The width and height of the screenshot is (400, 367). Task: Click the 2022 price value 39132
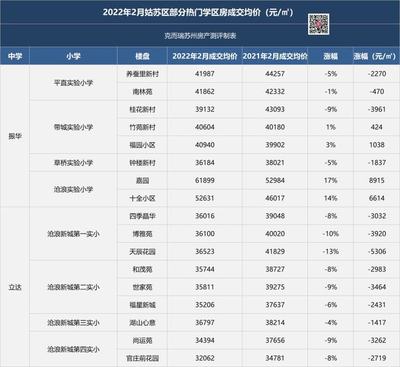point(205,109)
